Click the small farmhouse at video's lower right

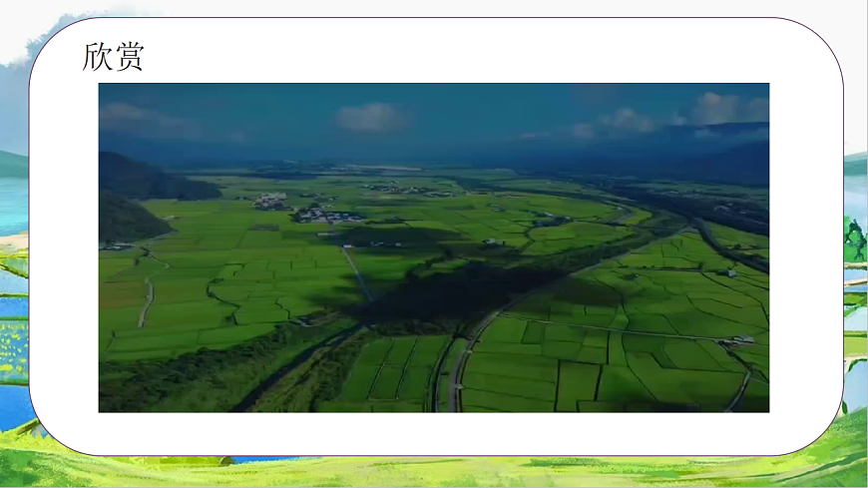point(741,340)
